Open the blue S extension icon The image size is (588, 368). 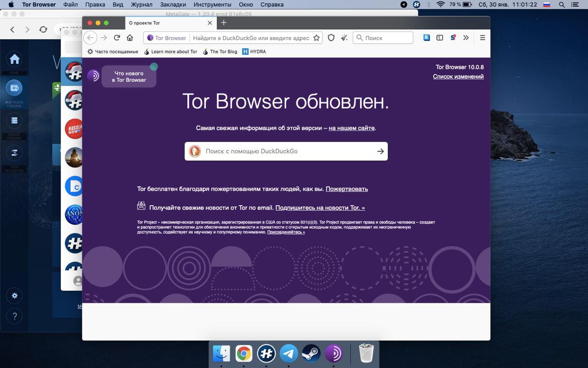427,38
